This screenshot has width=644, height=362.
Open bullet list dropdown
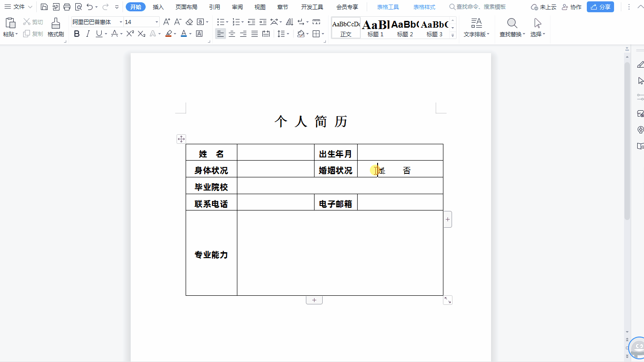(228, 22)
